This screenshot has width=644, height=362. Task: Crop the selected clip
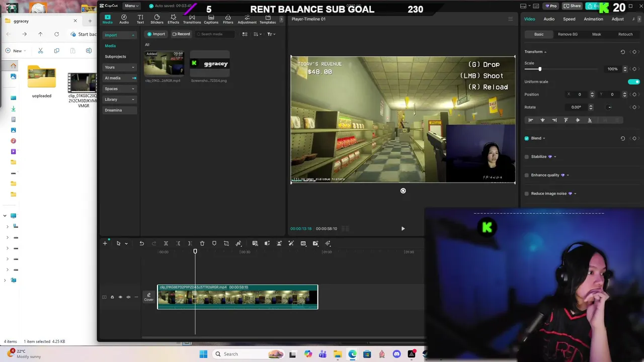[226, 243]
